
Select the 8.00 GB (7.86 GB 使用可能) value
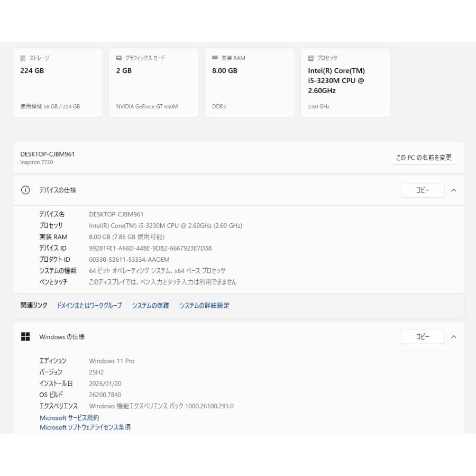(126, 237)
